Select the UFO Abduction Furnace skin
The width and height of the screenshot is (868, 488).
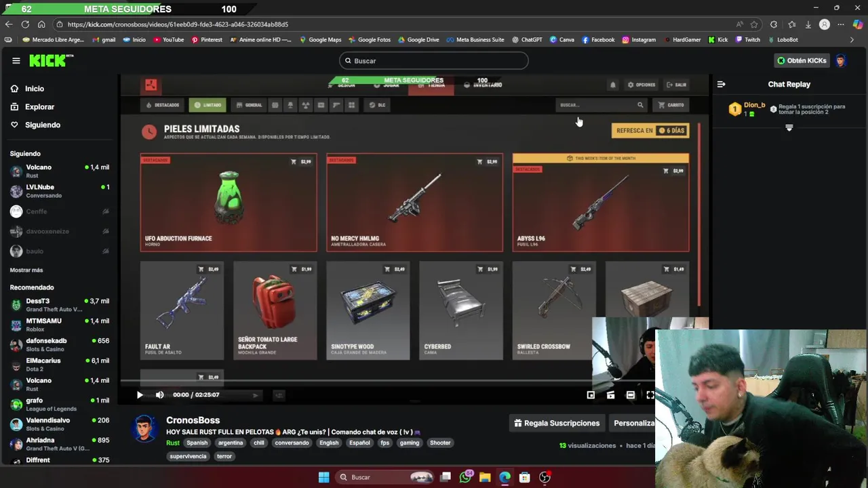229,203
